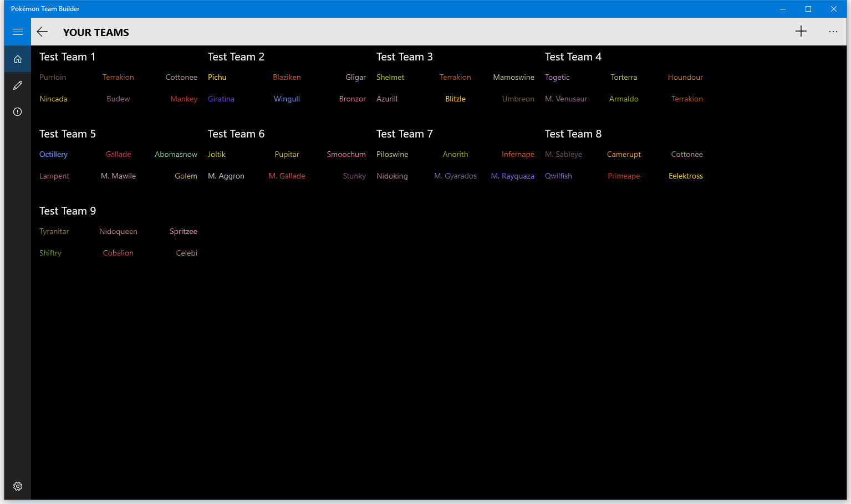Image resolution: width=851 pixels, height=504 pixels.
Task: Select Azurill in Test Team 3
Action: 387,99
